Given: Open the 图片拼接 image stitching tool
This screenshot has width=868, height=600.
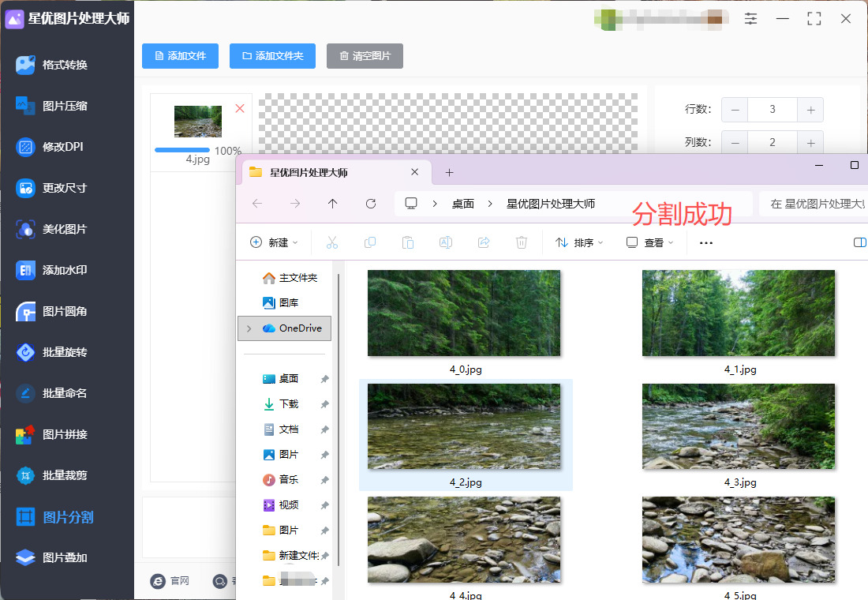Looking at the screenshot, I should [x=64, y=434].
